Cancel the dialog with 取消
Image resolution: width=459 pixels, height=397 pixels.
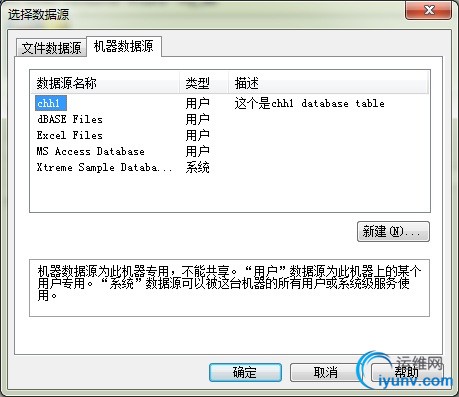[326, 372]
